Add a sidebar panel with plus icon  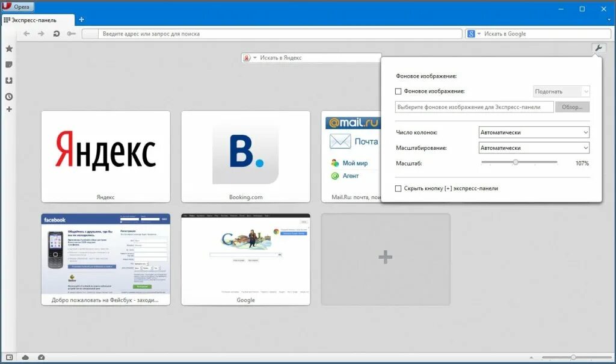(x=9, y=110)
